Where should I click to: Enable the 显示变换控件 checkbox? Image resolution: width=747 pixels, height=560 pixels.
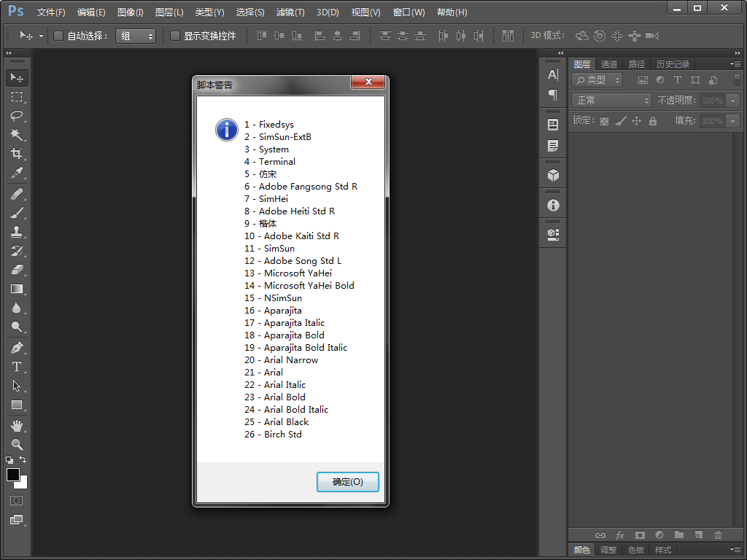point(175,36)
